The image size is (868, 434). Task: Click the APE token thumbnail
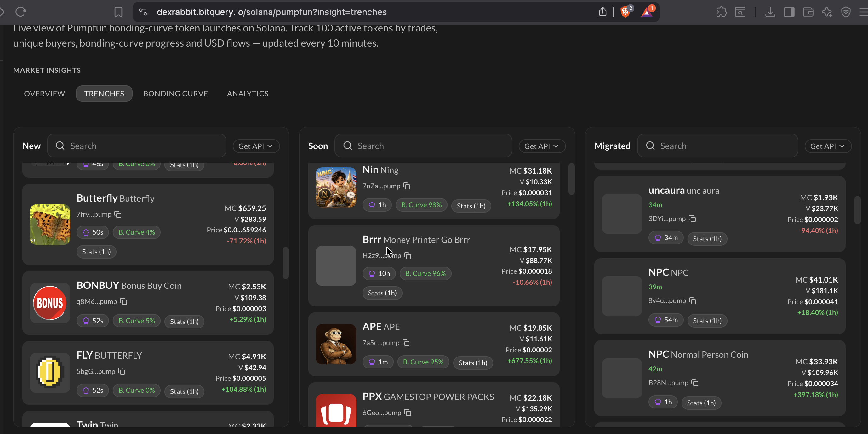click(x=336, y=344)
